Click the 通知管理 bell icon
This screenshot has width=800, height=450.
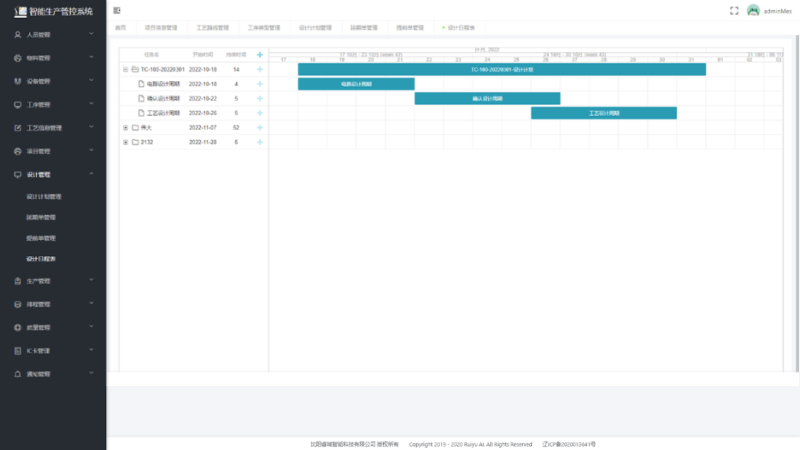(x=18, y=374)
